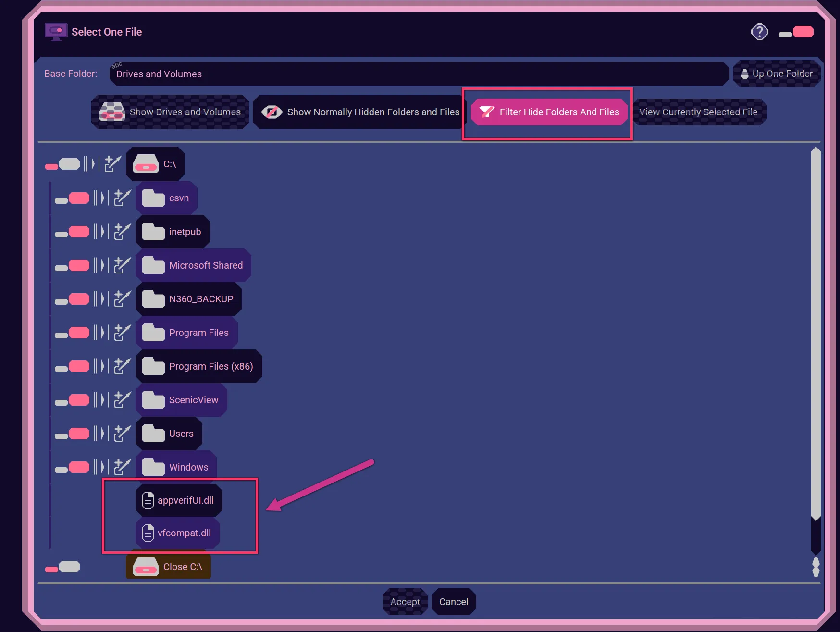
Task: Click the Base Folder input field
Action: pyautogui.click(x=419, y=74)
